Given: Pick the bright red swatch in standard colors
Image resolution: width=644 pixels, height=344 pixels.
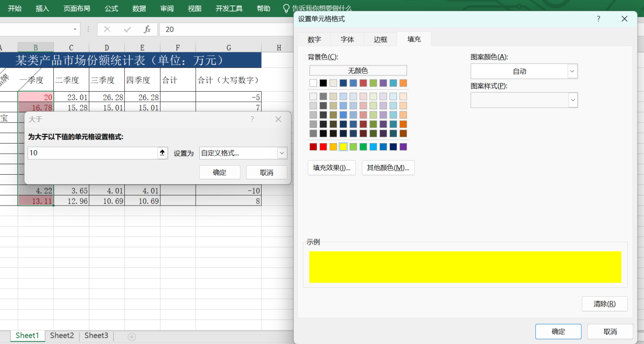Looking at the screenshot, I should click(x=324, y=147).
